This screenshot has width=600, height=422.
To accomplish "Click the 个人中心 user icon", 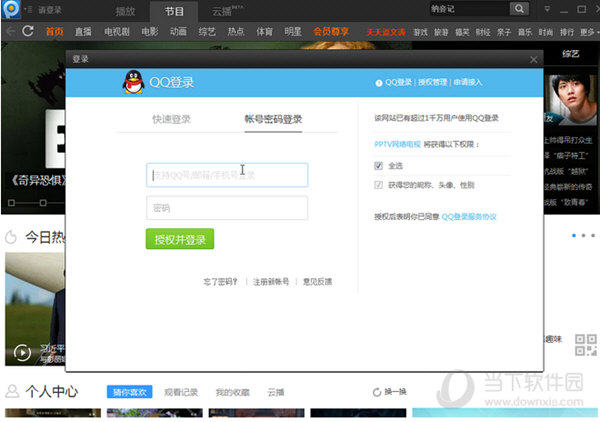I will pyautogui.click(x=12, y=391).
